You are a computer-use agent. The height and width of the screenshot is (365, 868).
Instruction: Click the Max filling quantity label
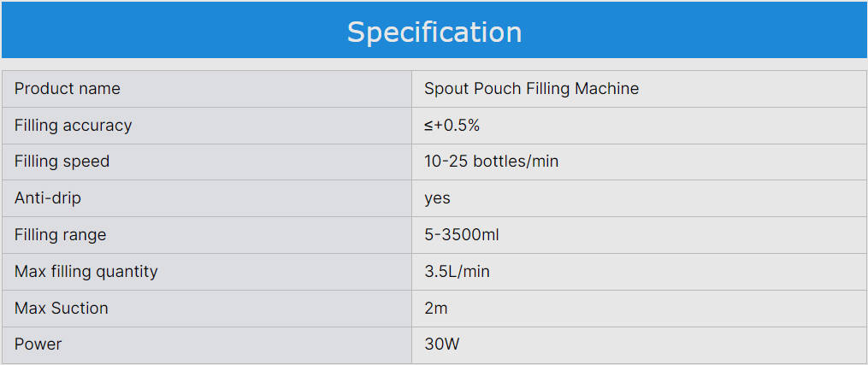pyautogui.click(x=86, y=272)
